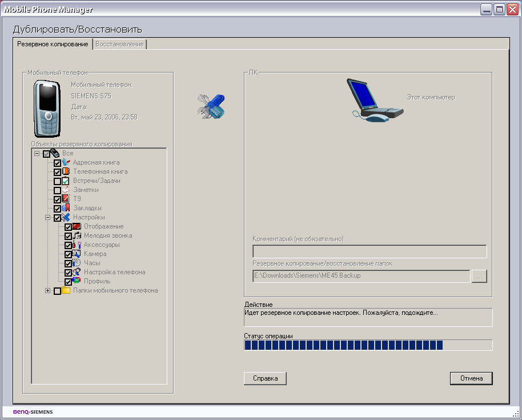This screenshot has width=522, height=420.
Task: Uncheck the Камера checkbox
Action: click(x=68, y=254)
